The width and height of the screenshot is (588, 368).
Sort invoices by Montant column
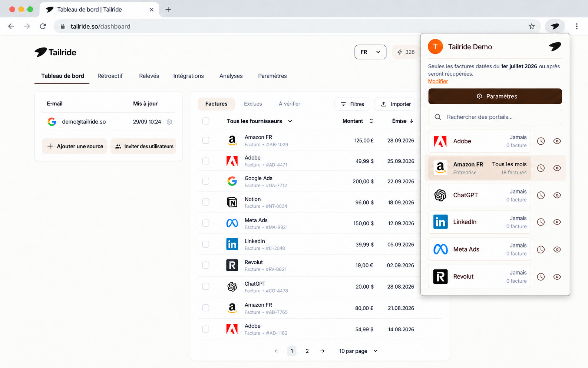358,121
